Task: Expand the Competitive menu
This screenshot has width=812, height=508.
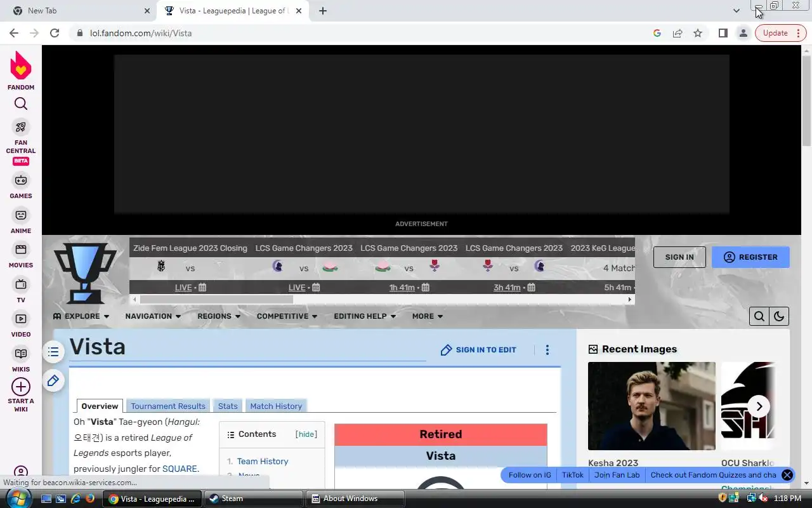Action: tap(287, 316)
